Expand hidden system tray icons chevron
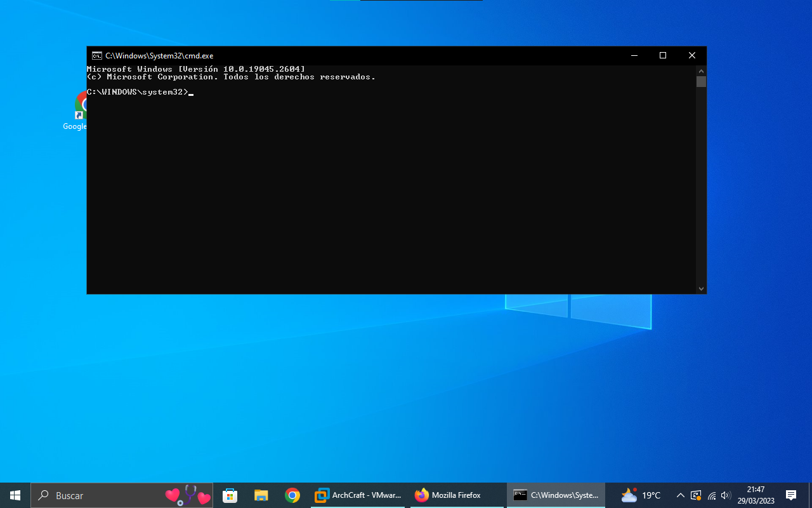The image size is (812, 508). pyautogui.click(x=680, y=495)
